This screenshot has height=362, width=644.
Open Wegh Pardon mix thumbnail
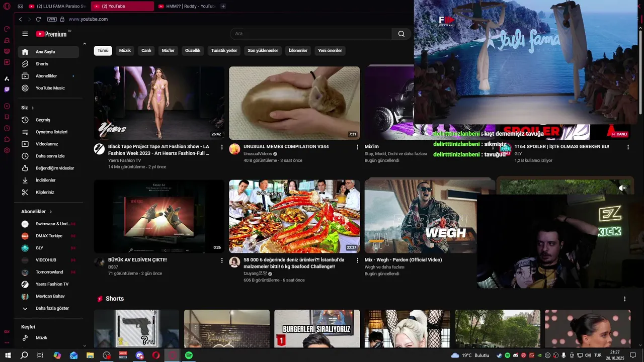pyautogui.click(x=421, y=216)
